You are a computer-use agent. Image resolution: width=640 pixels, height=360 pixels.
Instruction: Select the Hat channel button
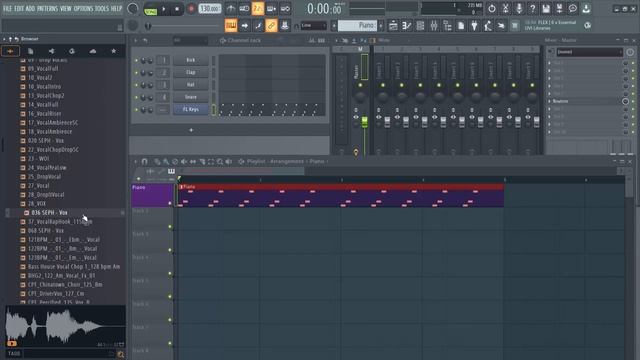coord(191,85)
